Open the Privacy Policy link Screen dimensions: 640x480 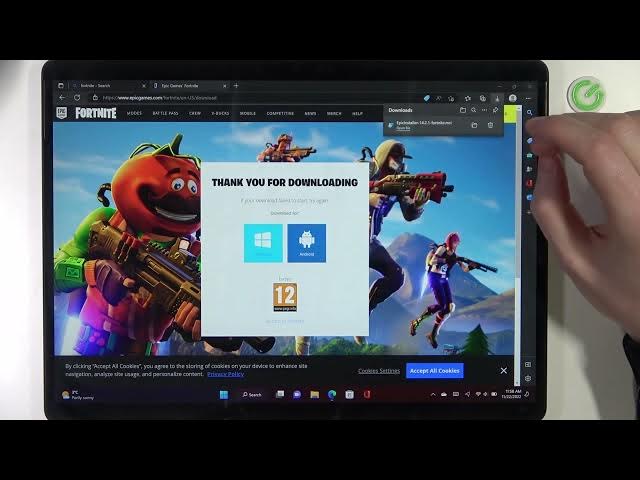225,374
